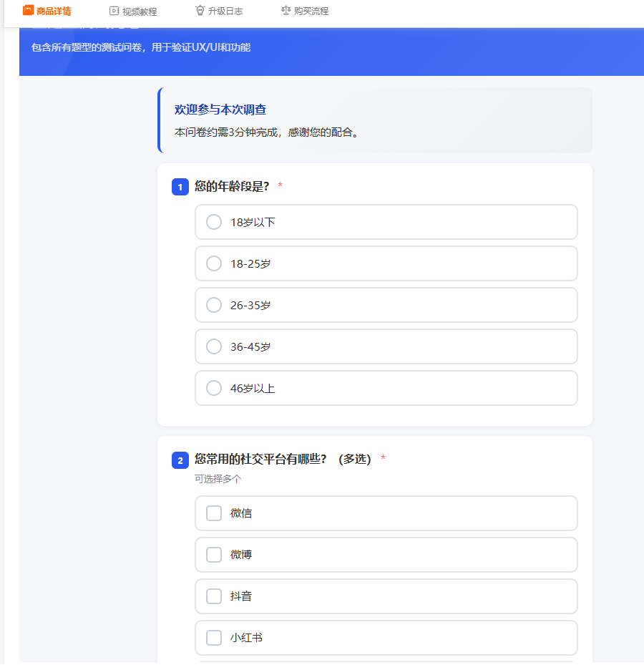Check the 微信 checkbox
This screenshot has width=644, height=665.
coord(214,513)
